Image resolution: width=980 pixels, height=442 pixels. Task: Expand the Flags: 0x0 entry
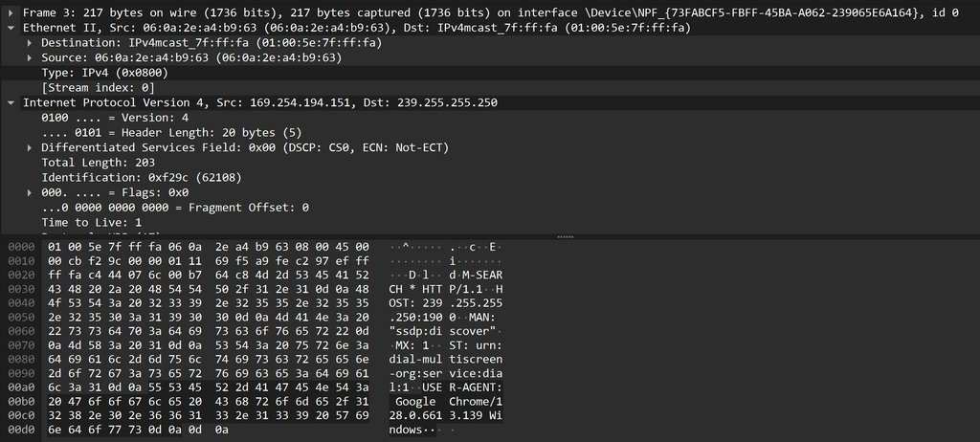[30, 192]
